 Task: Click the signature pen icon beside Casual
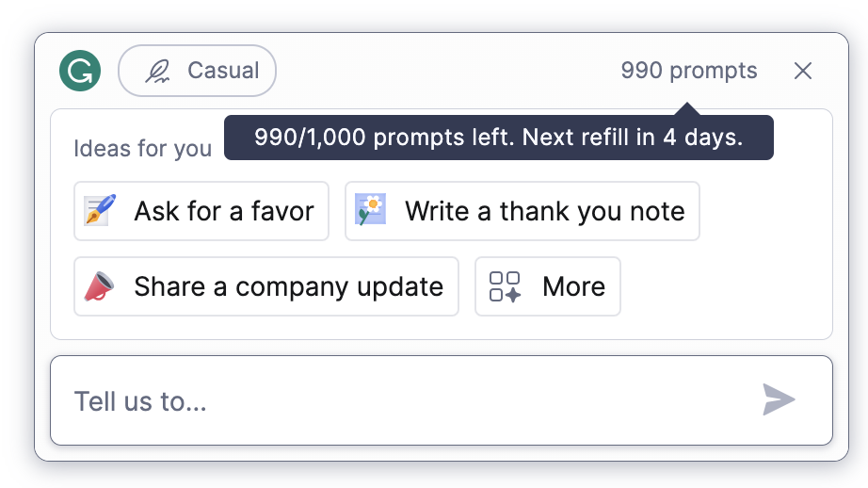[157, 72]
